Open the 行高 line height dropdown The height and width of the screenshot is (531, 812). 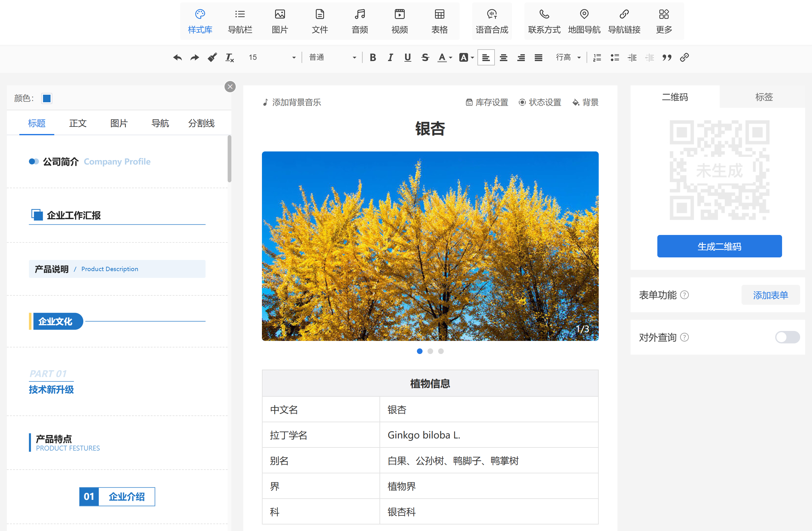[568, 58]
